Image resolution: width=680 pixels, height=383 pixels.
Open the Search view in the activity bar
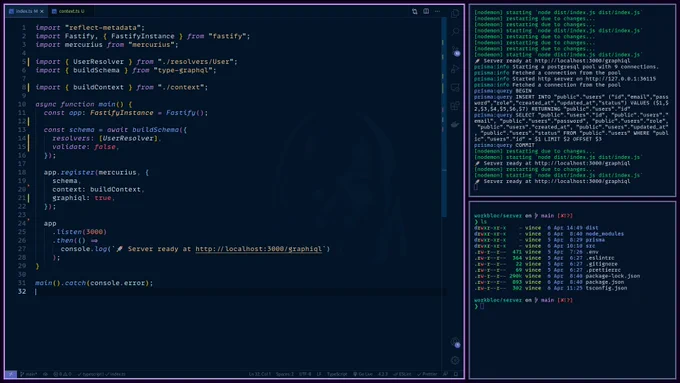[x=455, y=32]
